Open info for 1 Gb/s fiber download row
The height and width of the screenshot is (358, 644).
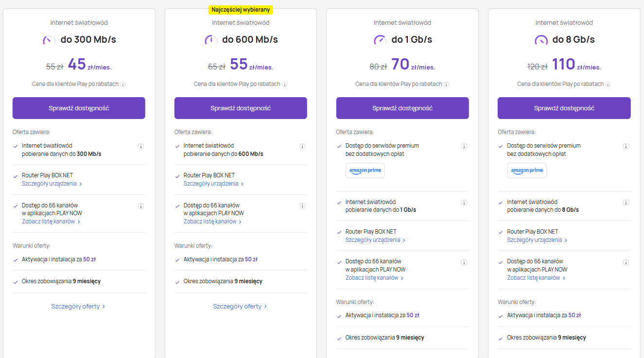[464, 203]
